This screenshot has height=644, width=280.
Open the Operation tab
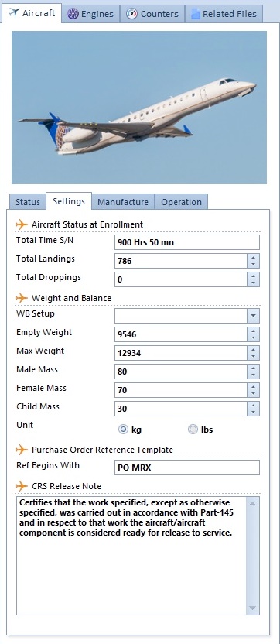(x=181, y=202)
